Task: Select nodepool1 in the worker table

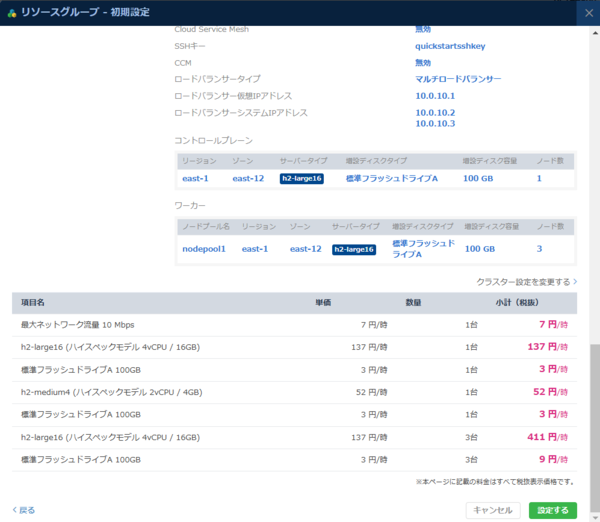Action: click(x=204, y=249)
